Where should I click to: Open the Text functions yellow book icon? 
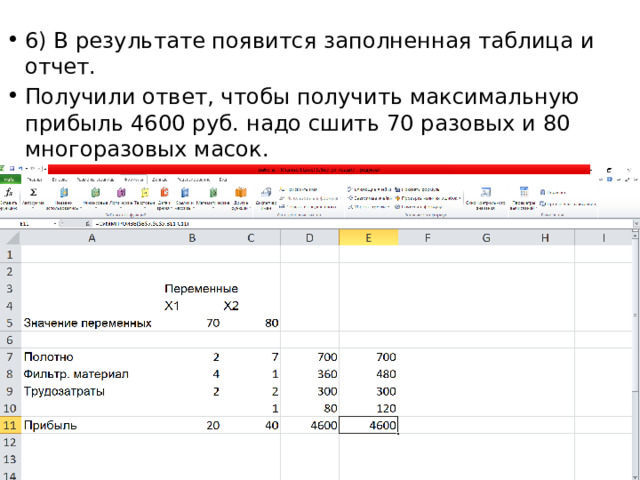(x=145, y=192)
